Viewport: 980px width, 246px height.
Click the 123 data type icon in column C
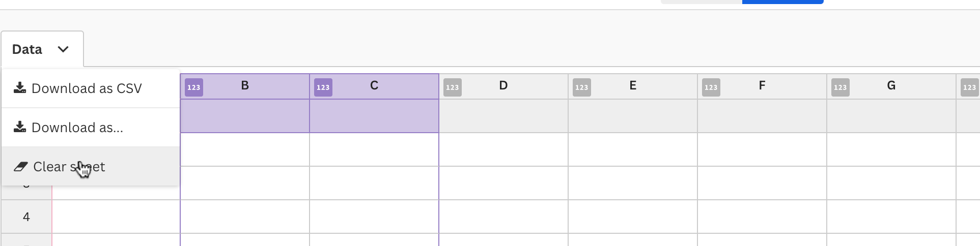pos(323,87)
